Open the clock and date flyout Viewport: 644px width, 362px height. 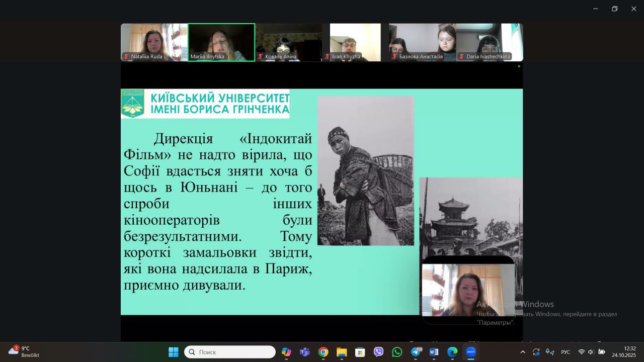(624, 351)
